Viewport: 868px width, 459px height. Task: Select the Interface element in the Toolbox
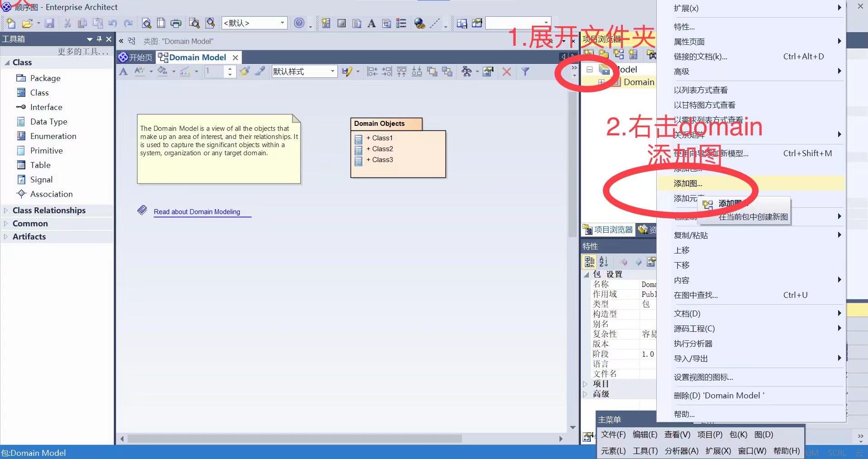pos(44,107)
